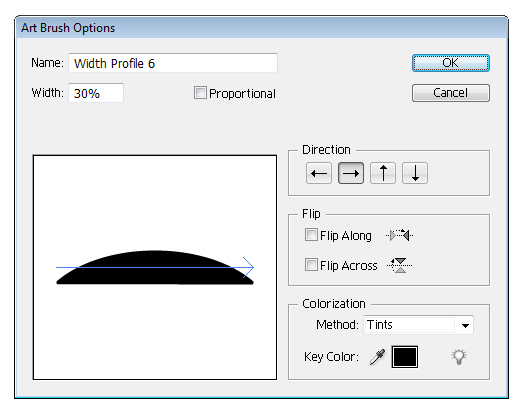Select the down arrow direction button

pos(415,173)
